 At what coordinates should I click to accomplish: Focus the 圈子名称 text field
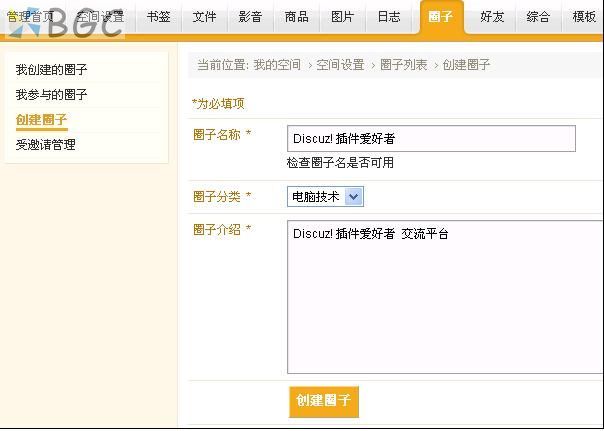coord(431,138)
